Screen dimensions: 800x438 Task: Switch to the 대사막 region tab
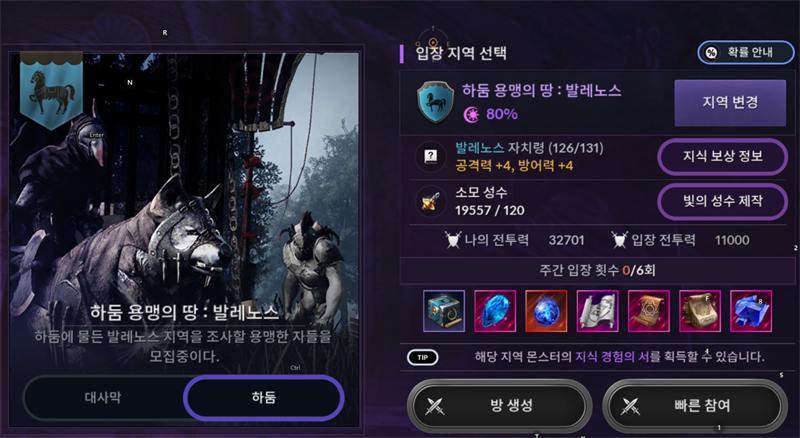point(103,397)
